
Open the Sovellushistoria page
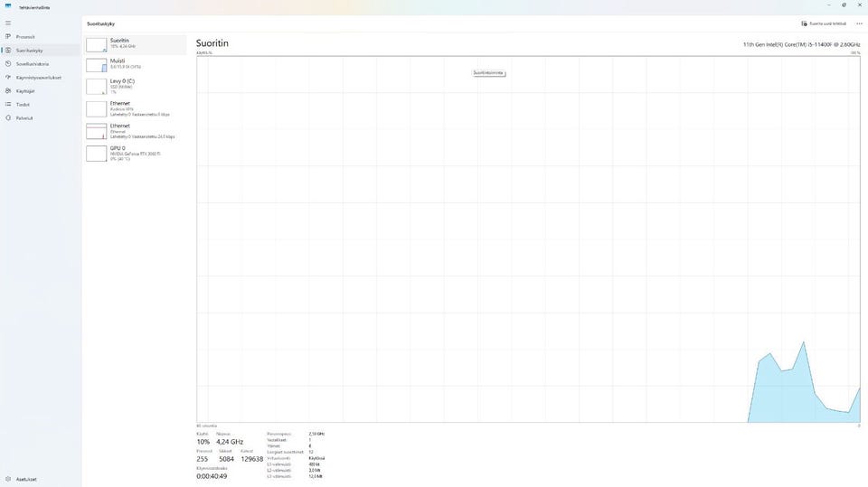pos(41,63)
